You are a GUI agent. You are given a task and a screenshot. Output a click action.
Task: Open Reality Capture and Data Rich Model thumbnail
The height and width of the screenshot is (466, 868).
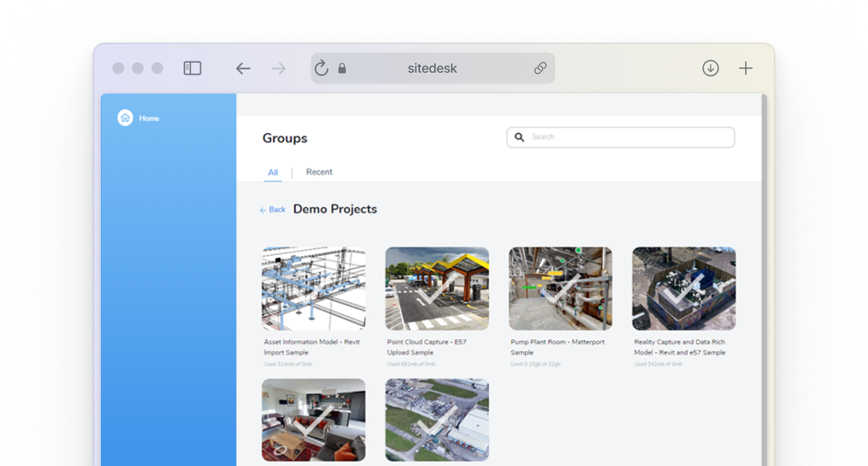point(684,288)
